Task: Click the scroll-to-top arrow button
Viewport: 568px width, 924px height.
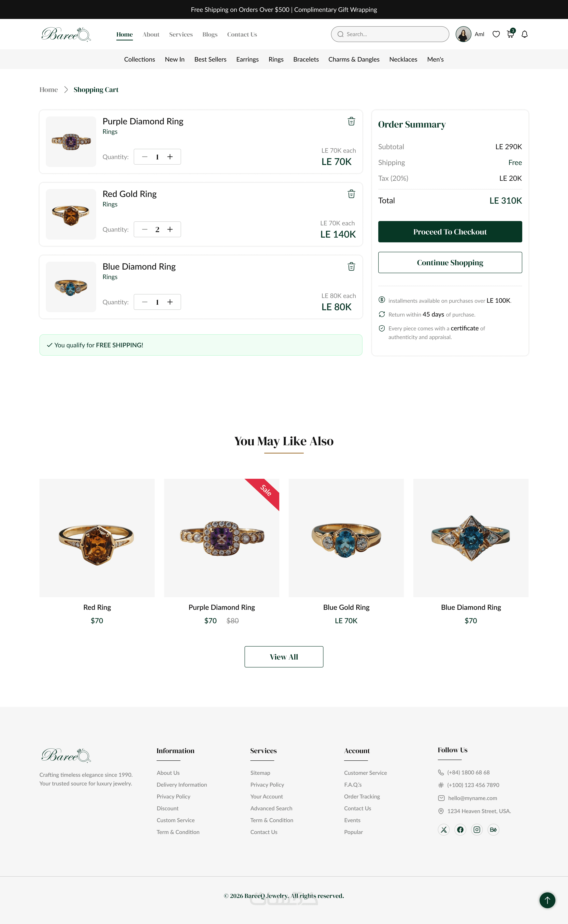Action: (x=547, y=900)
